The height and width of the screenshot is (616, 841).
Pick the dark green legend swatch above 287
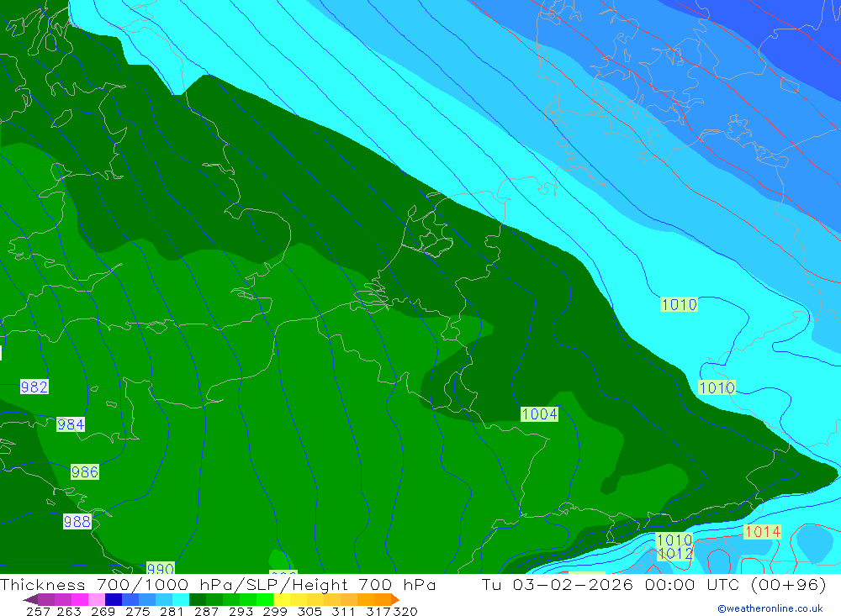click(198, 599)
